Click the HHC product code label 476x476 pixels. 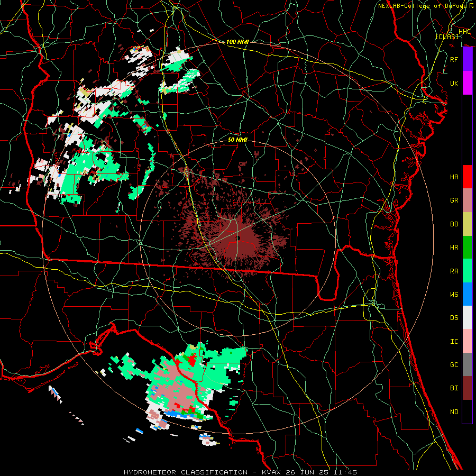click(465, 32)
